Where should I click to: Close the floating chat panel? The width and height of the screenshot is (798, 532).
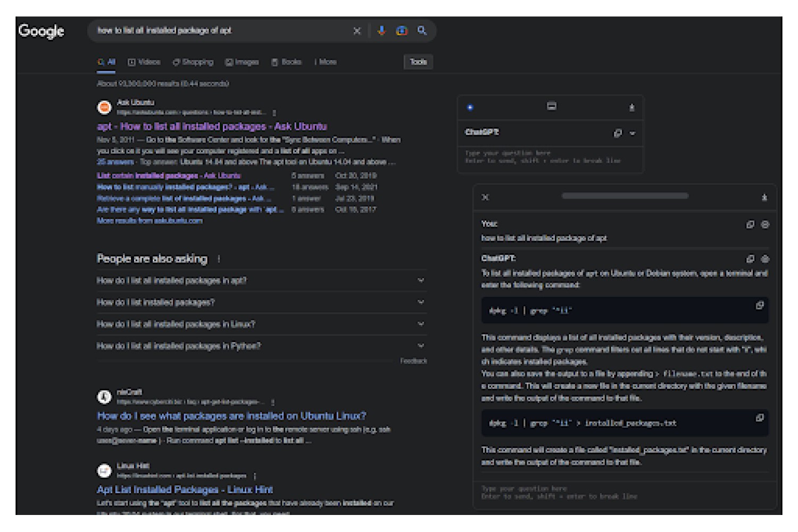tap(485, 197)
